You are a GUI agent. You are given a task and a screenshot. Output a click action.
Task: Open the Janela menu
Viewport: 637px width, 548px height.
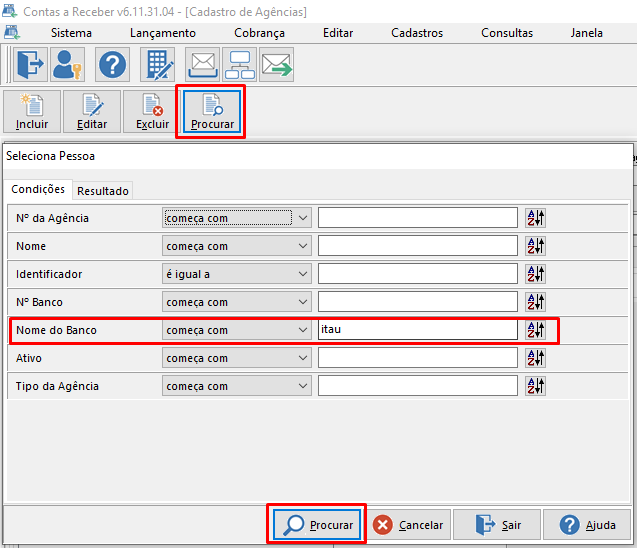(586, 33)
